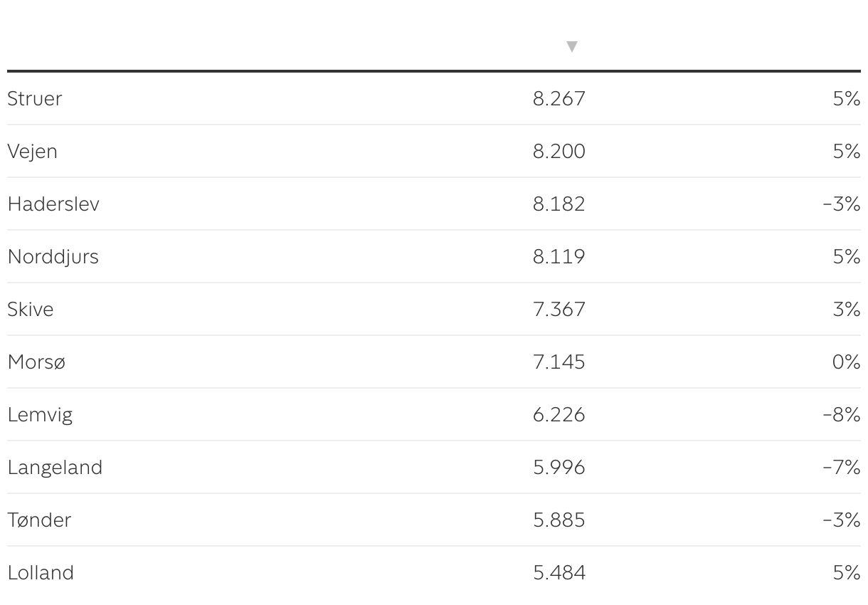
Task: Select the Struer row name
Action: [x=35, y=99]
